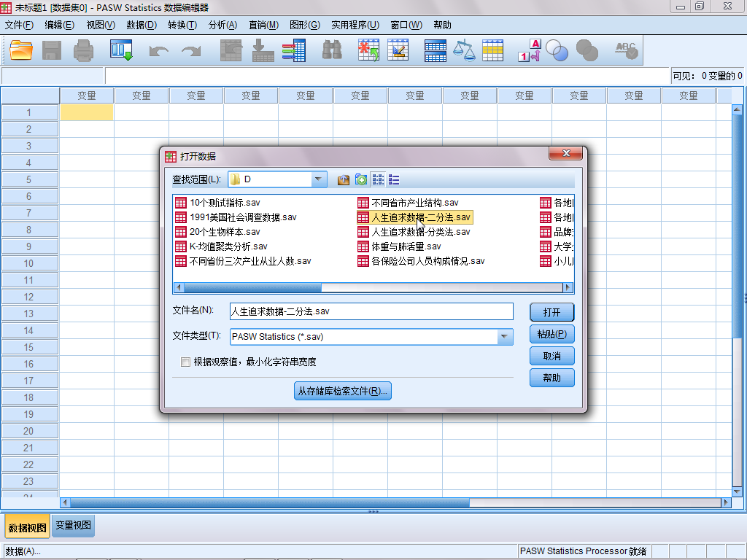Switch to 数据视图 tab
The image size is (747, 560).
[x=27, y=526]
